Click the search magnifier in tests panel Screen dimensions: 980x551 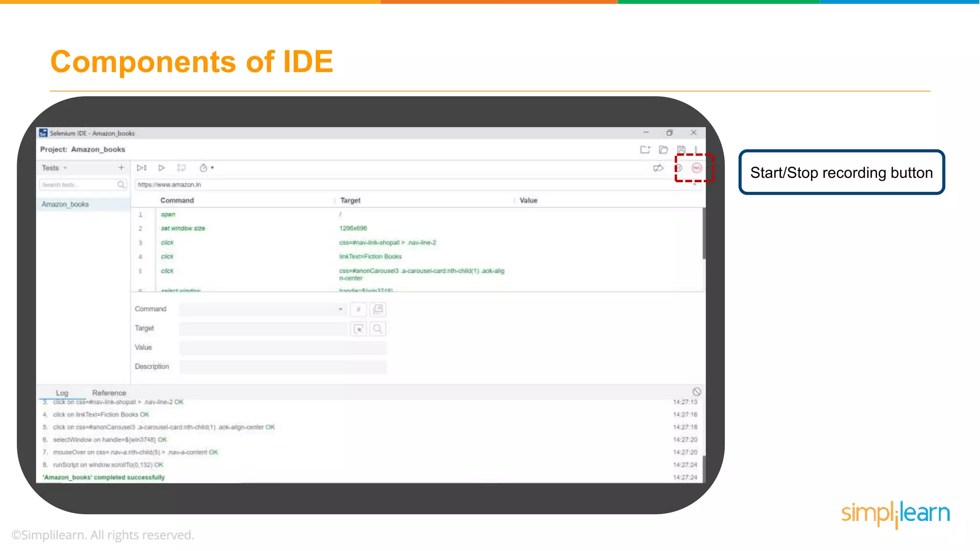coord(122,185)
